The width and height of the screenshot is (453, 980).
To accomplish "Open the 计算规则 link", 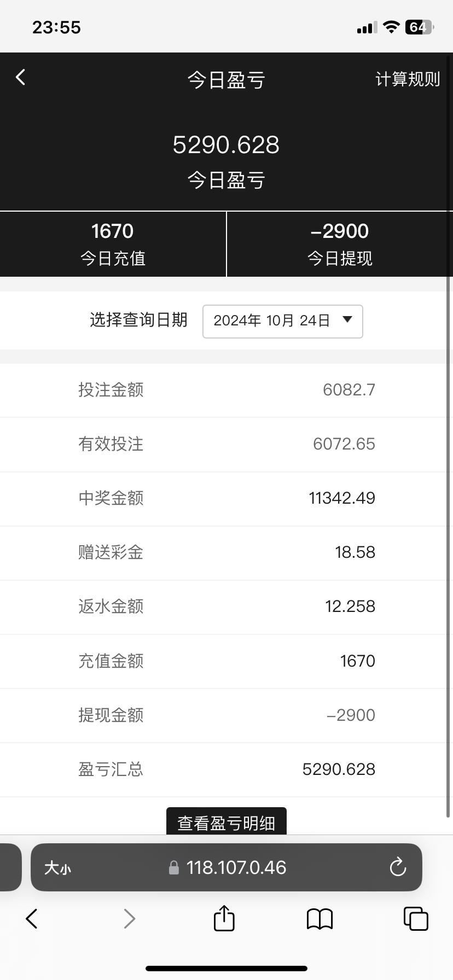I will 407,79.
